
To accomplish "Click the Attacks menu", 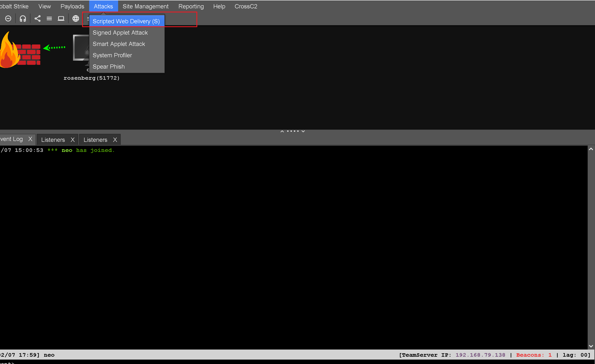I will pos(103,6).
